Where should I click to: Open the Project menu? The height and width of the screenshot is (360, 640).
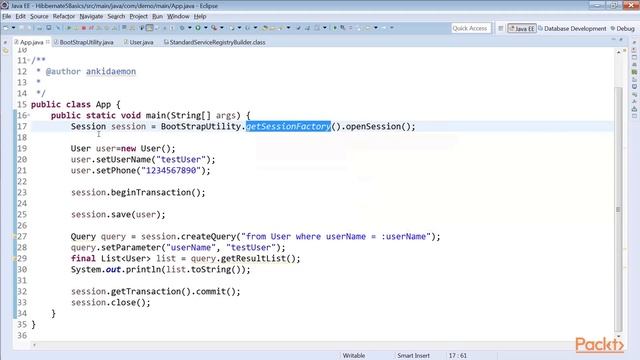(x=138, y=16)
